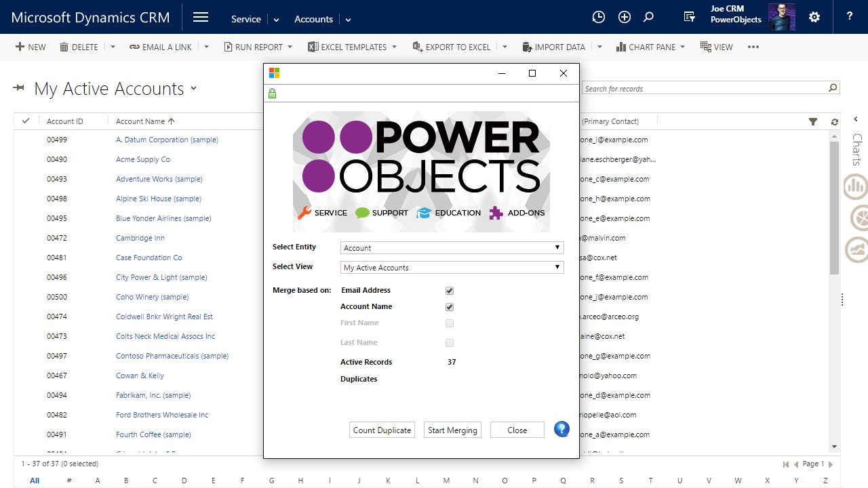This screenshot has height=488, width=868.
Task: Click the filter funnel icon in grid header
Action: pos(813,121)
